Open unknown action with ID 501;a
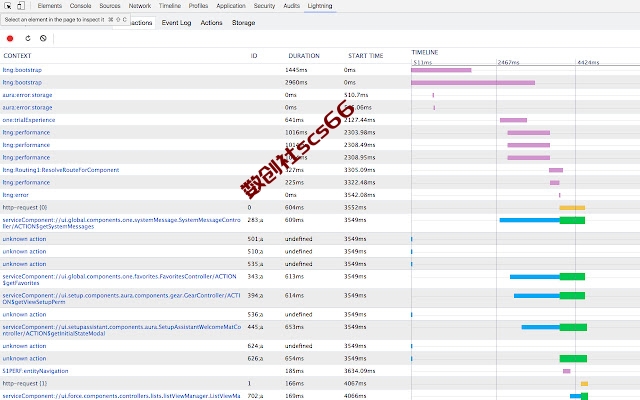Image resolution: width=640 pixels, height=400 pixels. (x=24, y=239)
